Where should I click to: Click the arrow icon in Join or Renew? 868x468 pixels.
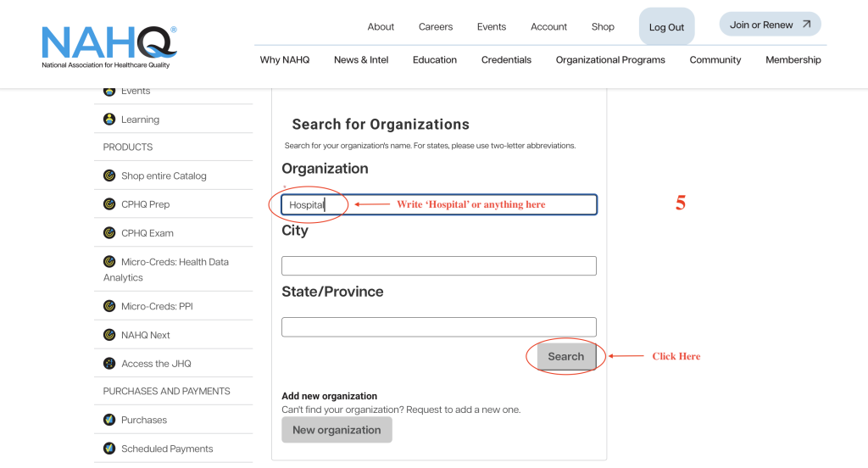[807, 25]
